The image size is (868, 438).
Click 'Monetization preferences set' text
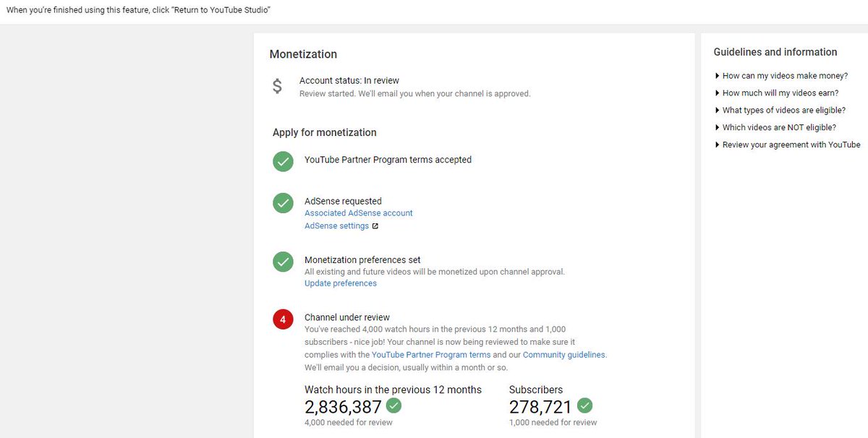pyautogui.click(x=362, y=259)
